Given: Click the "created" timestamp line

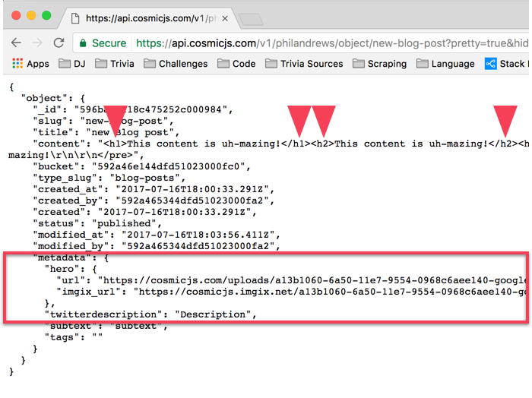Looking at the screenshot, I should [144, 212].
